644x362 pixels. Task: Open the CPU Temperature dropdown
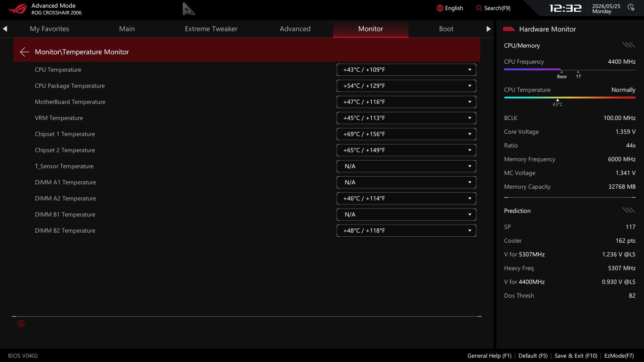coord(406,70)
